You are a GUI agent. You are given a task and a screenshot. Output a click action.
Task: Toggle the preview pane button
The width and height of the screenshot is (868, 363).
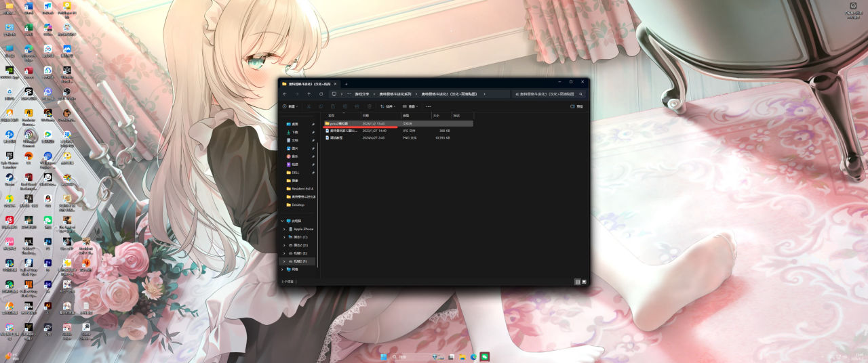(x=577, y=106)
